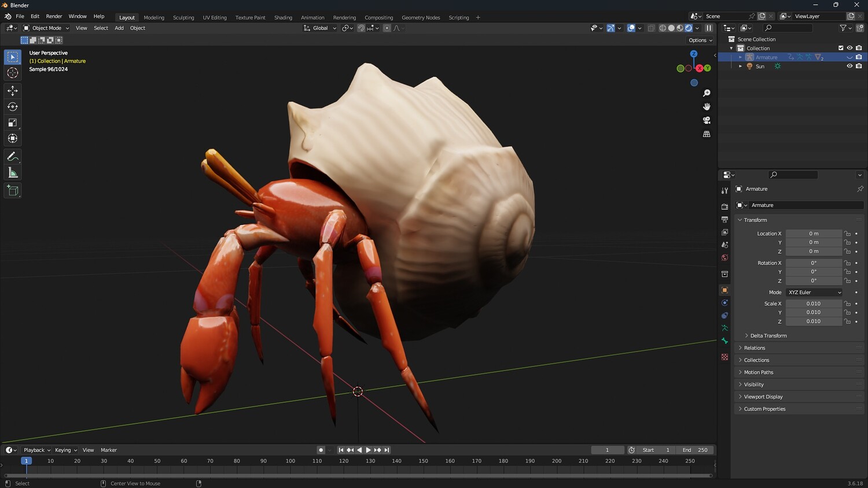Image resolution: width=868 pixels, height=488 pixels.
Task: Switch to the Sculpting workspace tab
Action: [183, 17]
